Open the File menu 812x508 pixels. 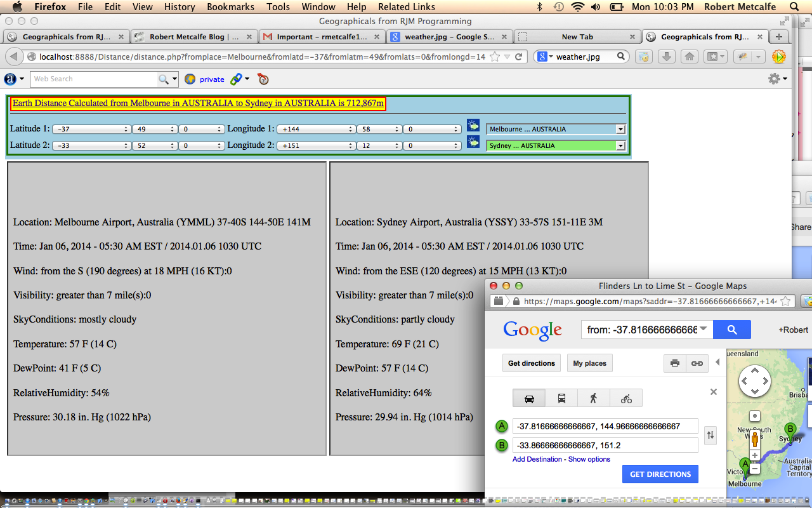[x=85, y=7]
